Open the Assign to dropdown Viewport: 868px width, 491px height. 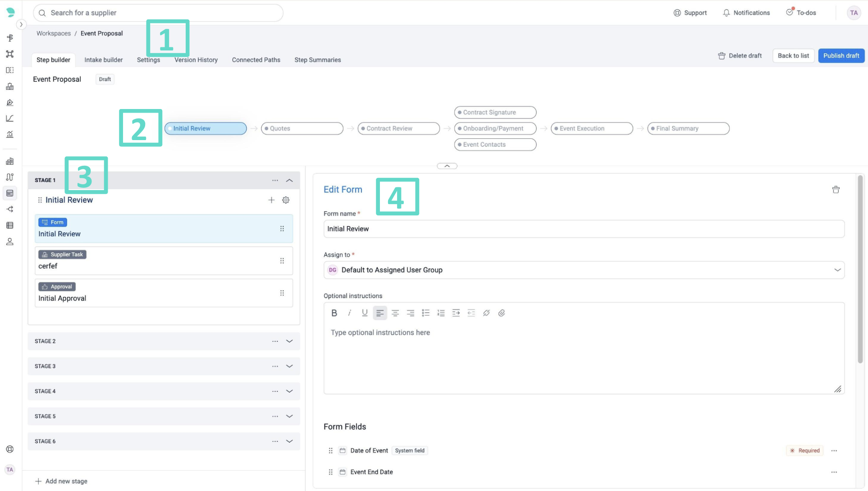click(584, 270)
